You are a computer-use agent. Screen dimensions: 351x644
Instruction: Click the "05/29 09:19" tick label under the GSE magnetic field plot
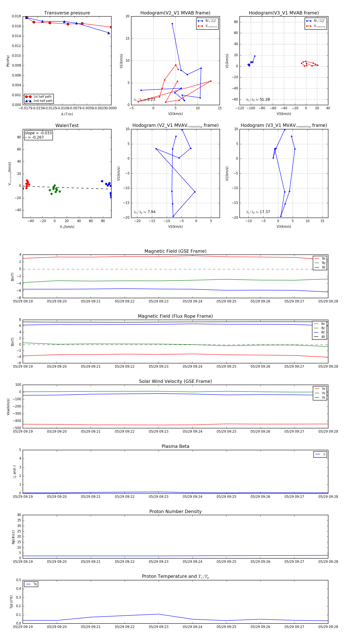pos(23,301)
